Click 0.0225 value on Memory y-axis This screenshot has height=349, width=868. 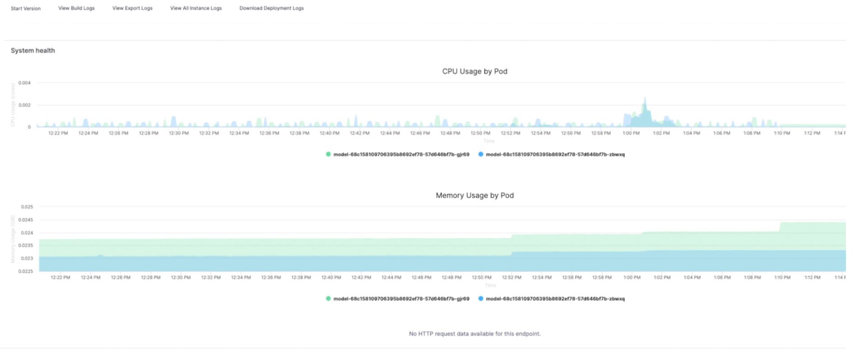26,271
